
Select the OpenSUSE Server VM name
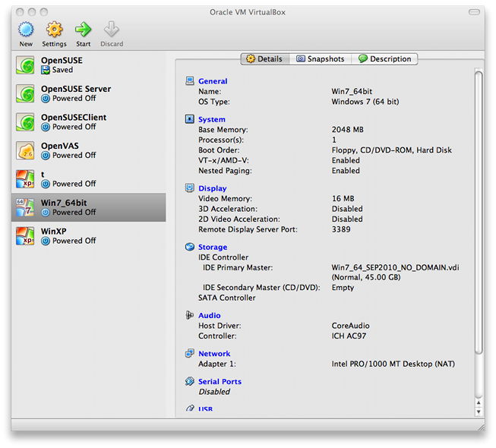(x=76, y=89)
